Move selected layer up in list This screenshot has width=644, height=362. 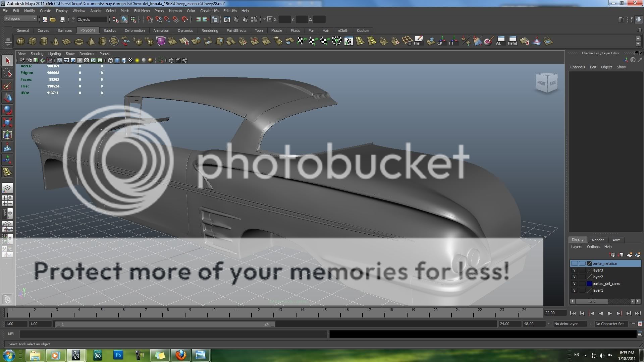pyautogui.click(x=612, y=255)
